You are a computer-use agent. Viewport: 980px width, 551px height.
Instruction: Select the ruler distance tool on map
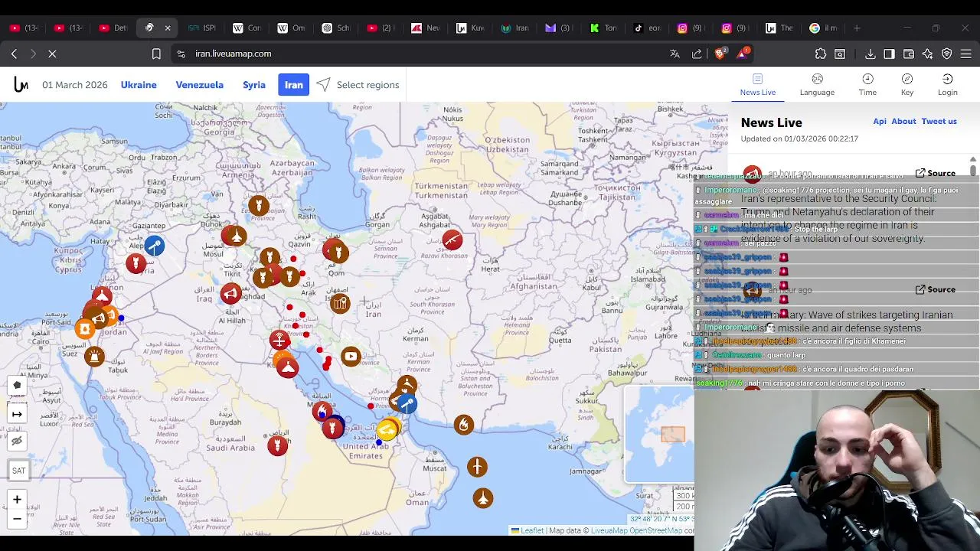17,414
